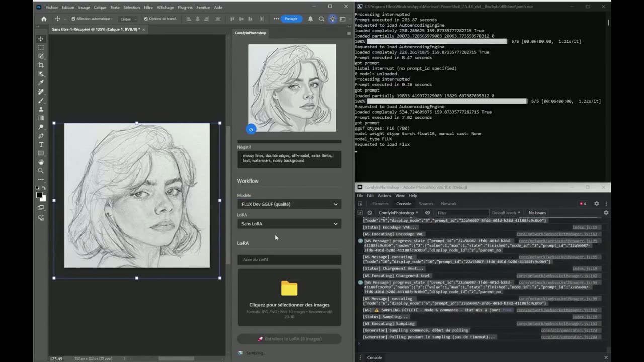
Task: Select the Hand tool
Action: coord(41,162)
